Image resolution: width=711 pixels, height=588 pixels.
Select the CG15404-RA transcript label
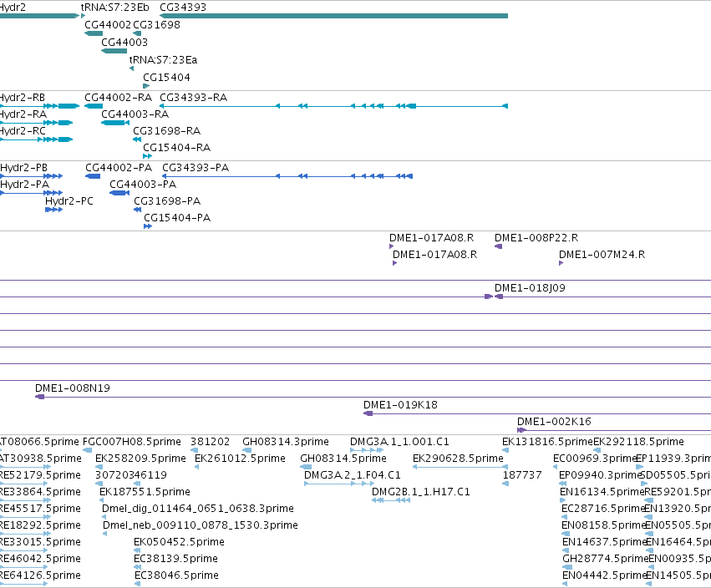pos(177,148)
